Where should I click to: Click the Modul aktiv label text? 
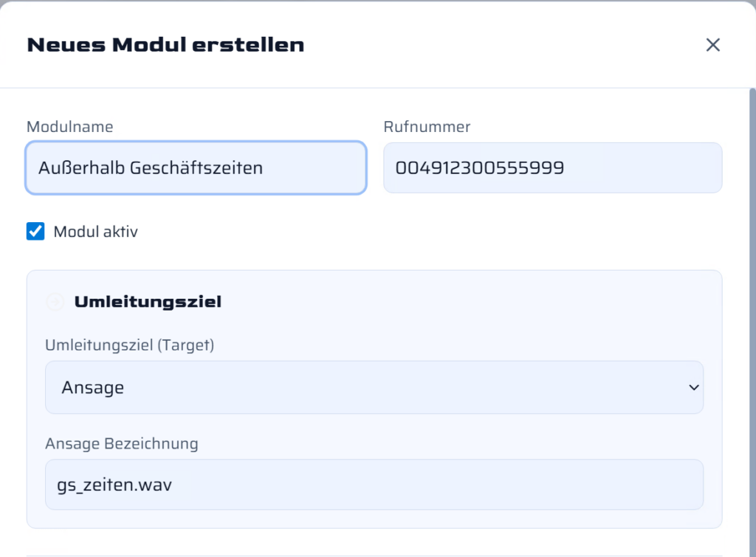(x=95, y=232)
